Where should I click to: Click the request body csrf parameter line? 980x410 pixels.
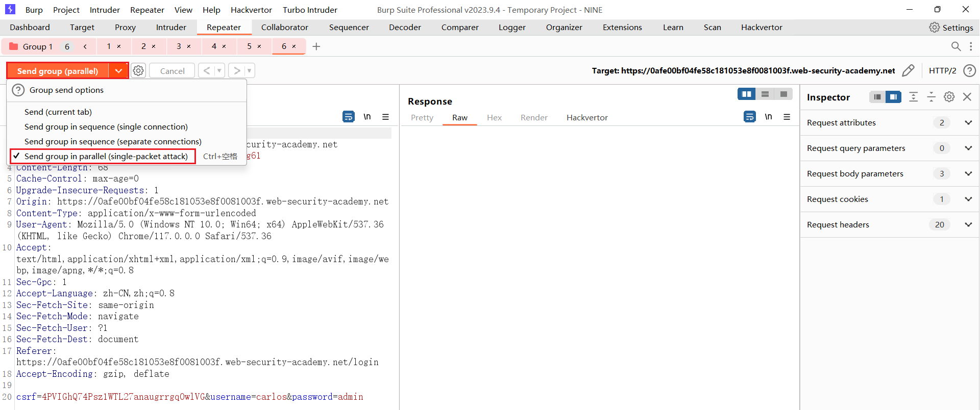click(190, 397)
